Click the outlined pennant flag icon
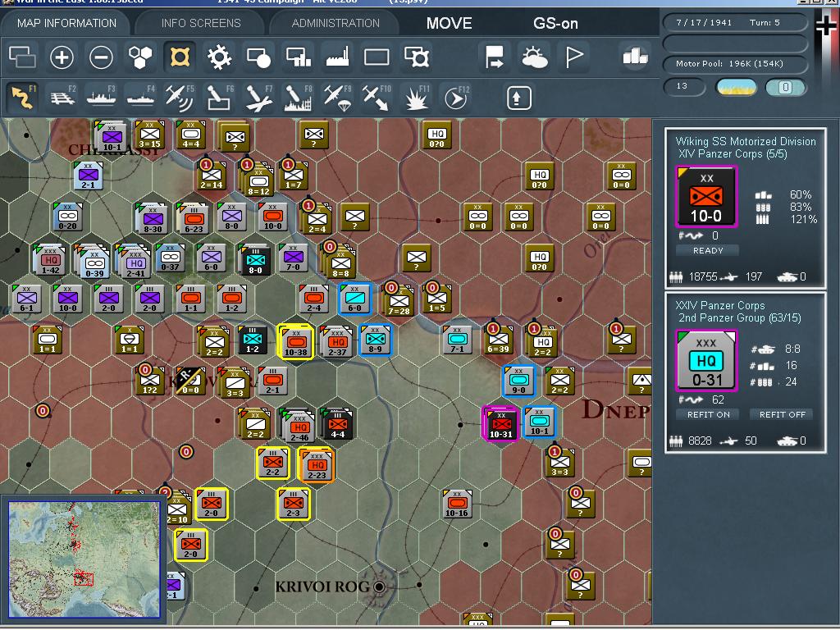This screenshot has width=840, height=630. point(573,57)
